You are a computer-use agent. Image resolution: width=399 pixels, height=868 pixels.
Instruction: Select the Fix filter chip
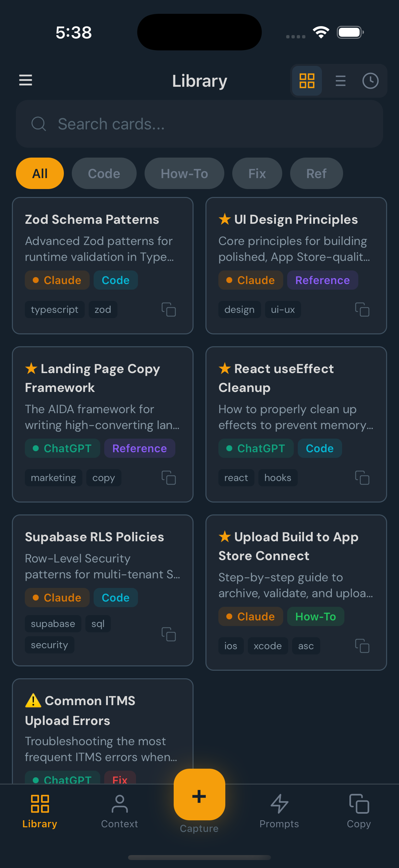tap(257, 173)
